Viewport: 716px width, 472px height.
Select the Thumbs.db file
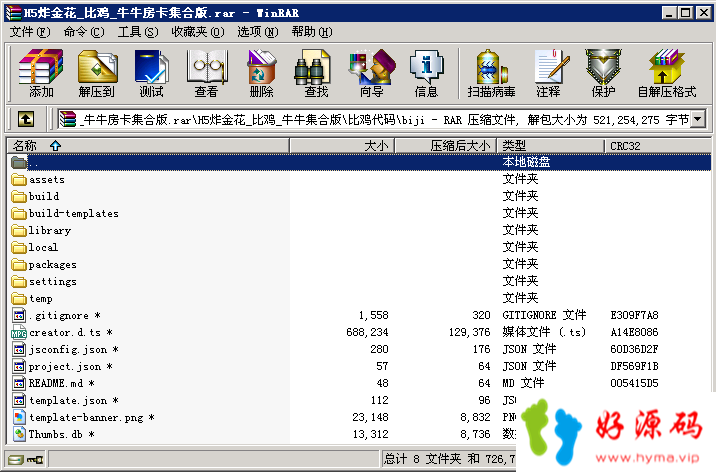(53, 434)
